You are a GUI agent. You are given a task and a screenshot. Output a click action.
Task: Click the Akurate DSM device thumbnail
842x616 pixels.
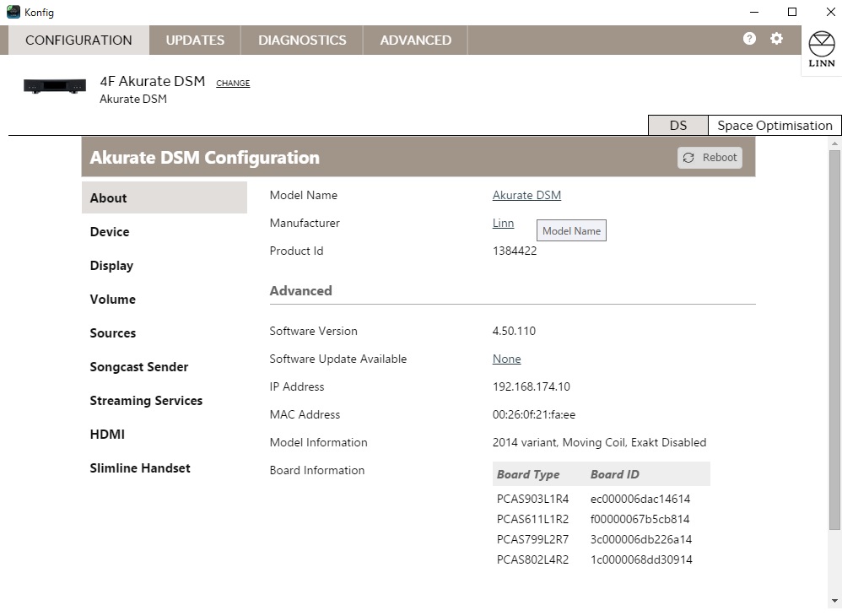click(55, 85)
